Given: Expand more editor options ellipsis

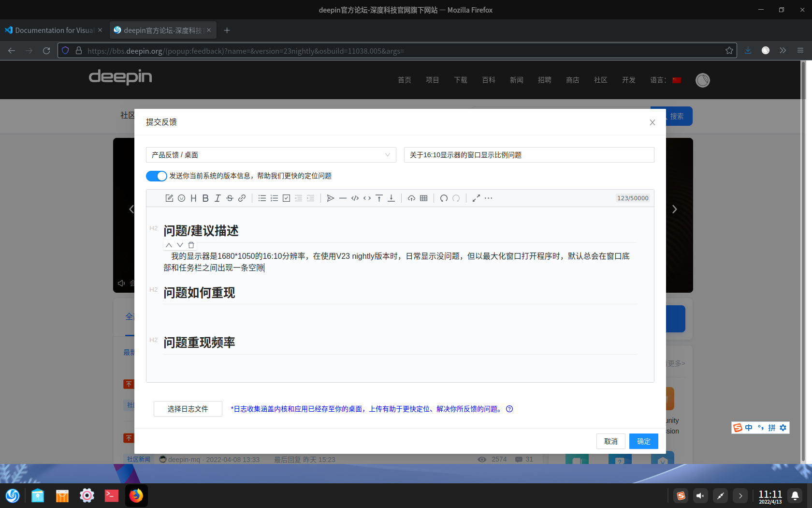Looking at the screenshot, I should 489,198.
